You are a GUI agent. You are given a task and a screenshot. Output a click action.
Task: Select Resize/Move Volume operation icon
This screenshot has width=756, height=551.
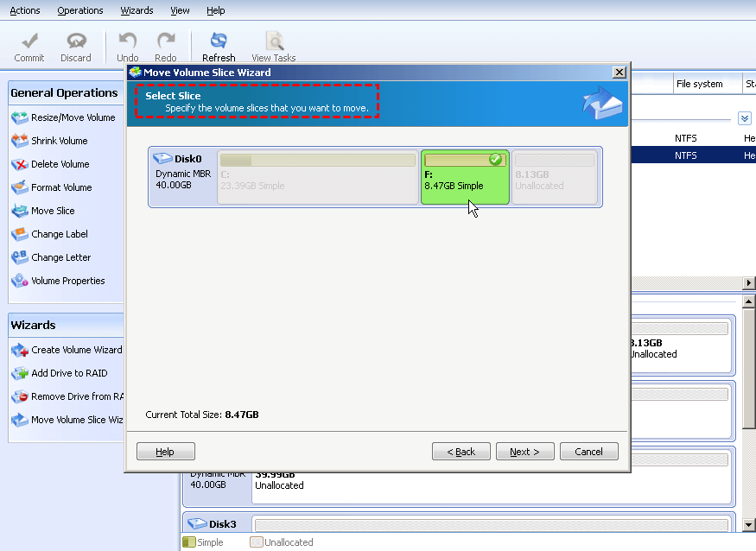[x=20, y=117]
